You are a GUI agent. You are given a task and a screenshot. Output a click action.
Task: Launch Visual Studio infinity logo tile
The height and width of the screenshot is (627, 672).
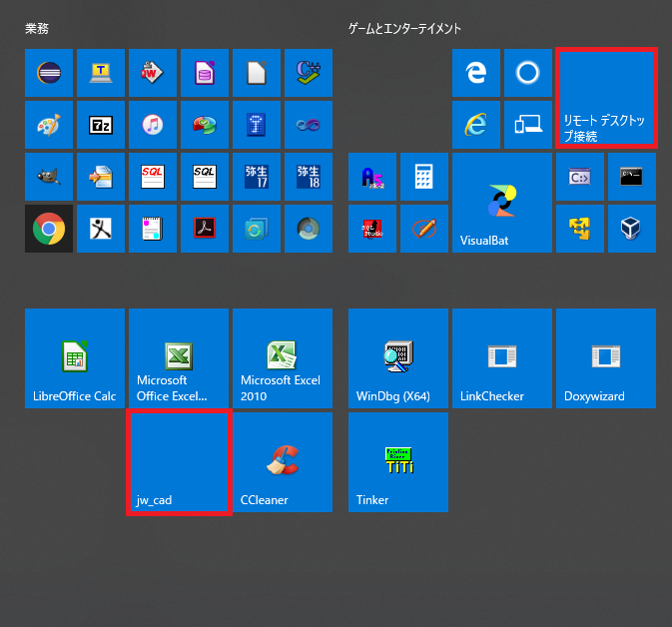[309, 125]
